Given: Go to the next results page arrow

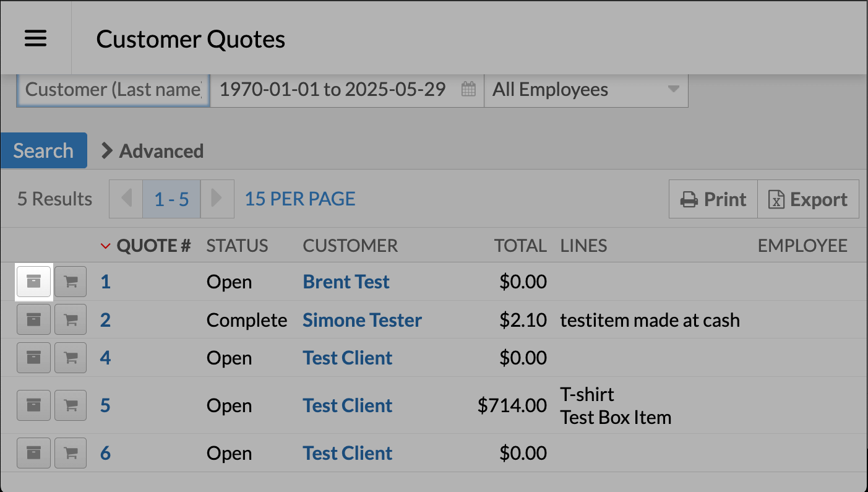Looking at the screenshot, I should [x=217, y=199].
